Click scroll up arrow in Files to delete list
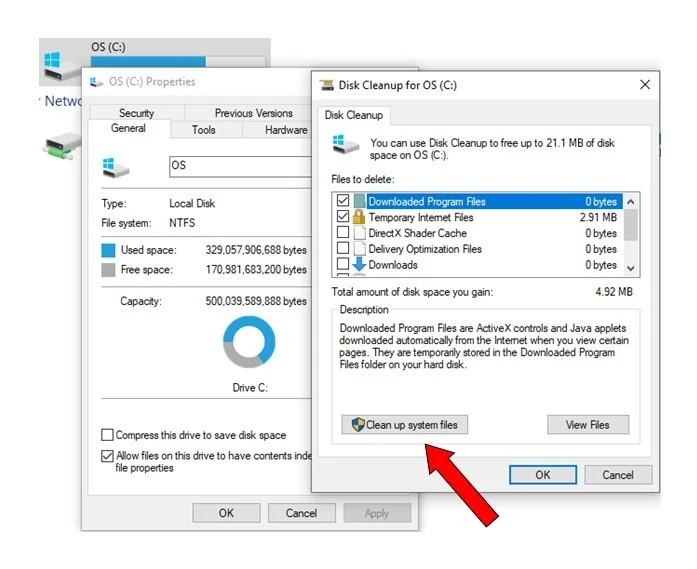The image size is (697, 569). [x=631, y=202]
